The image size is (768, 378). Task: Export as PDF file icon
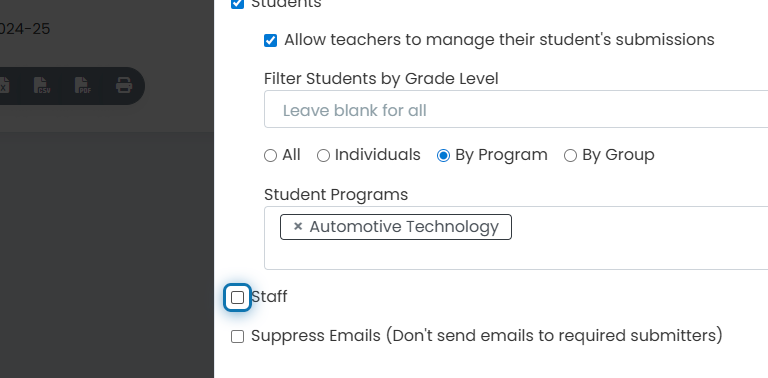[x=83, y=86]
